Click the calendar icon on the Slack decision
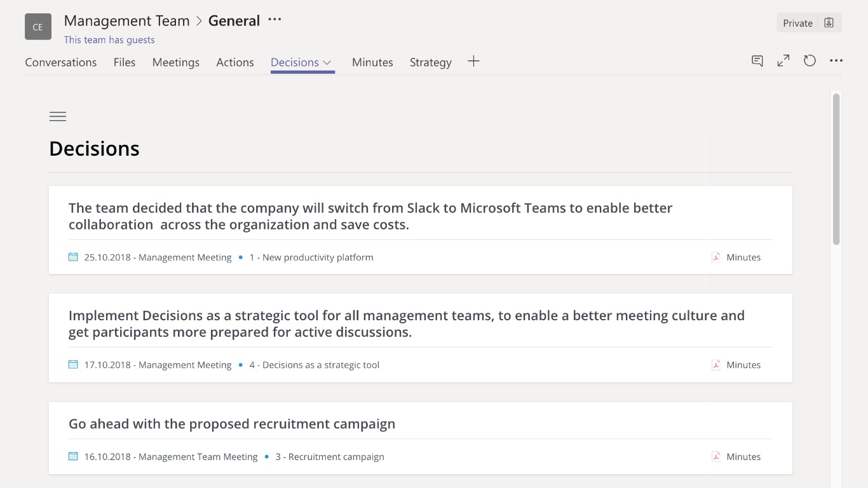868x488 pixels. (x=72, y=257)
